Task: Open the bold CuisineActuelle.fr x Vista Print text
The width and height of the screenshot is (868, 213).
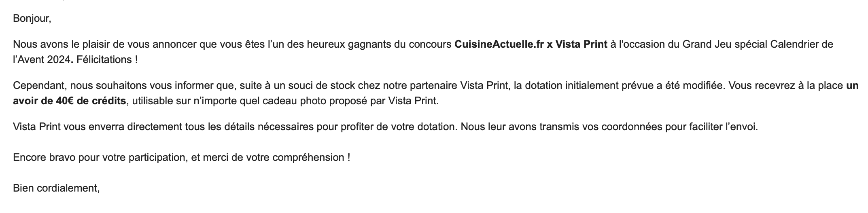Action: (531, 44)
